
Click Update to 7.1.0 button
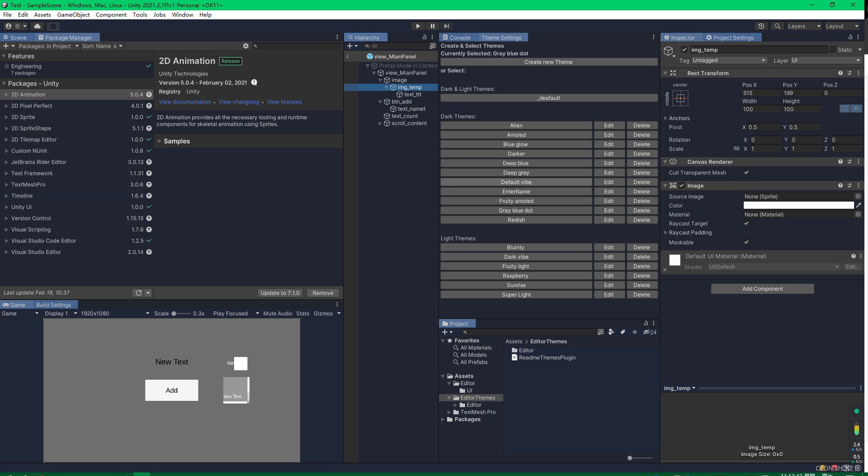[280, 293]
